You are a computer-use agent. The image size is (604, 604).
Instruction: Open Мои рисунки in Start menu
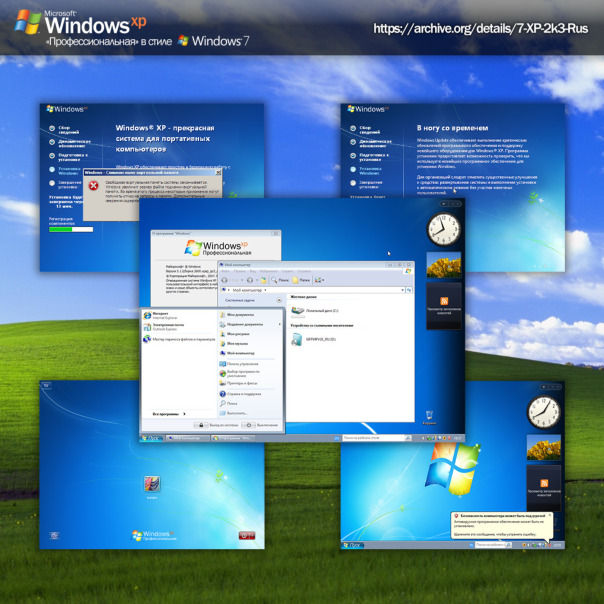click(234, 334)
